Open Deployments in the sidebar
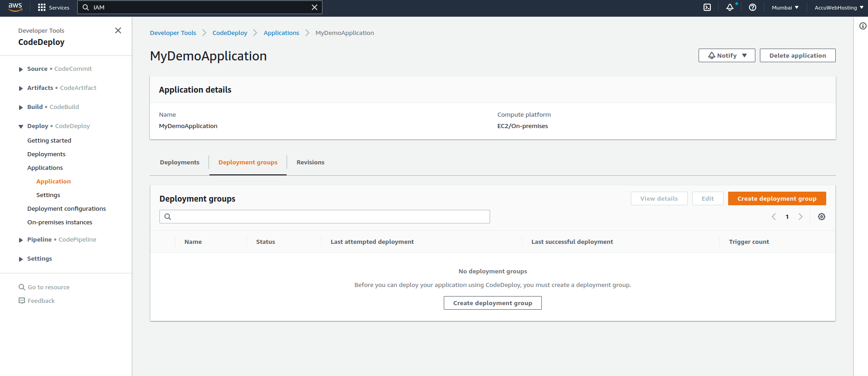Screen dimensions: 868x376 (x=46, y=154)
